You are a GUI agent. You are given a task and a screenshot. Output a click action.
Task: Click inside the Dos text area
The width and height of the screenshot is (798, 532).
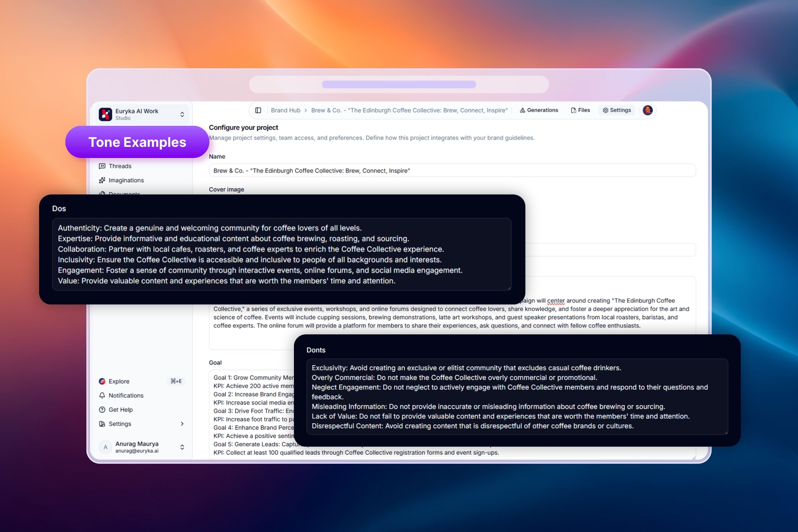coord(282,254)
